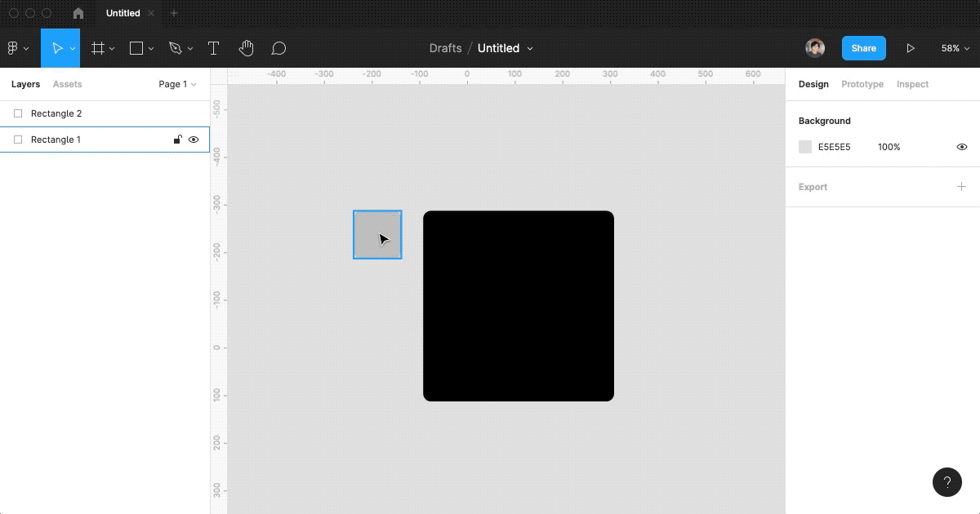
Task: Select the Pen tool
Action: (176, 48)
